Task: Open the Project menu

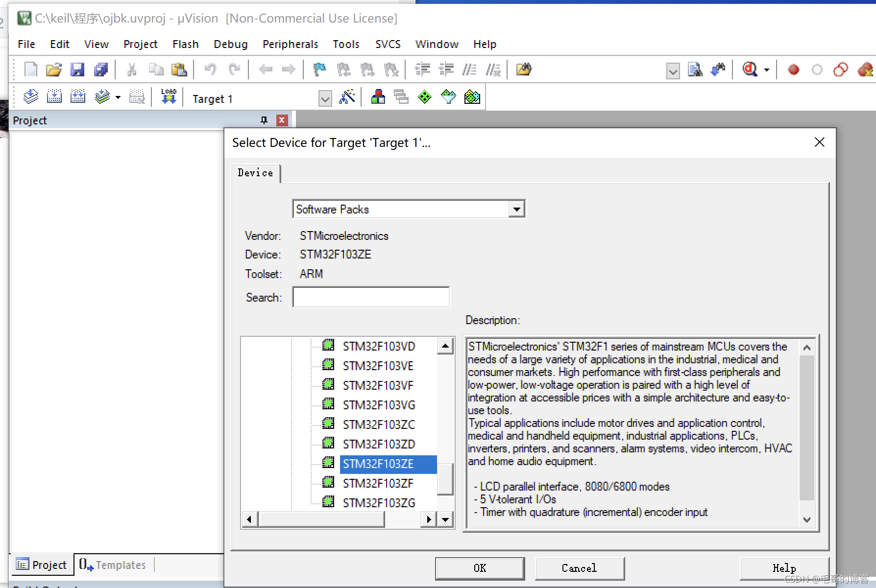Action: (x=140, y=44)
